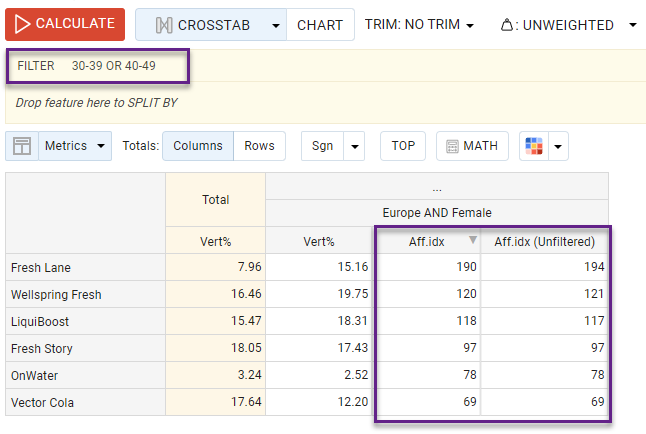Open the CROSSTAB dropdown arrow

[273, 25]
